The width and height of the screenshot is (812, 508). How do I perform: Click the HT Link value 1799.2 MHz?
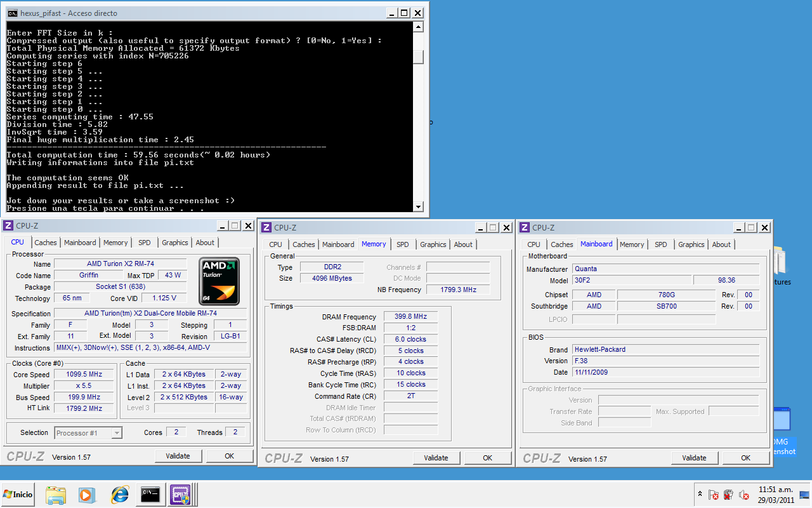coord(84,409)
